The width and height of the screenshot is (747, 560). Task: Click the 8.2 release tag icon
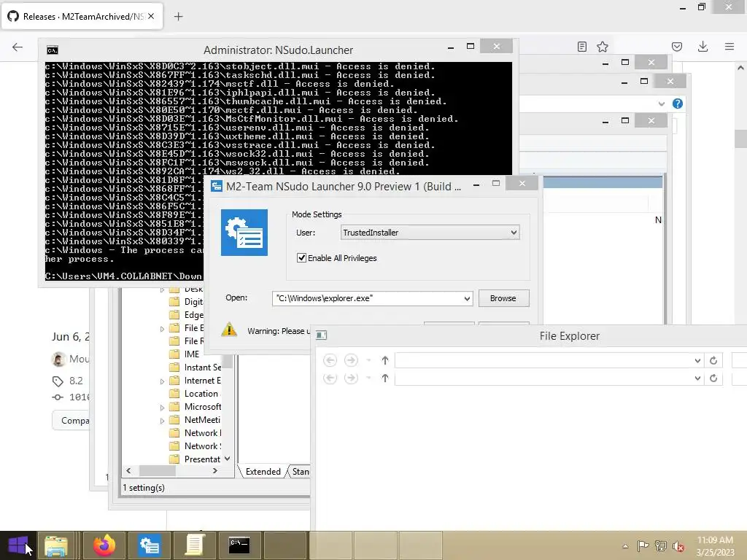pos(58,381)
